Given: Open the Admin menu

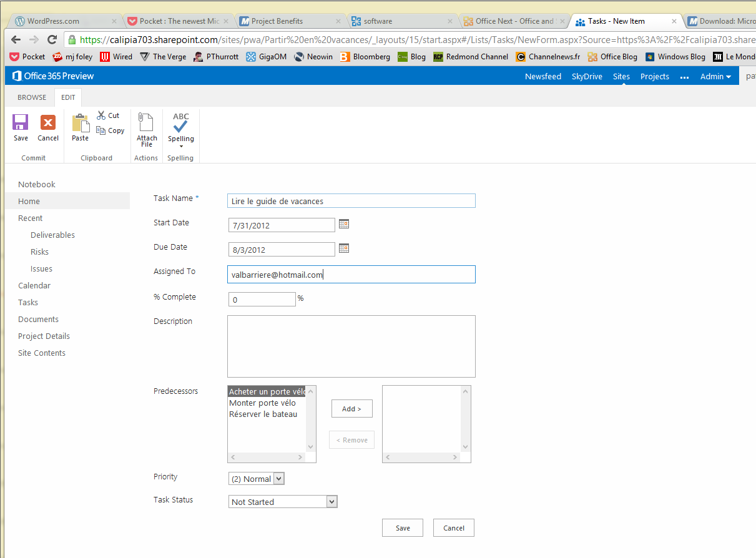Looking at the screenshot, I should [x=715, y=76].
